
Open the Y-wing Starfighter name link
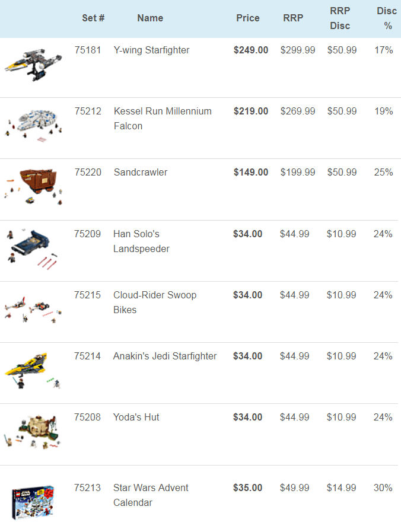[x=151, y=50]
